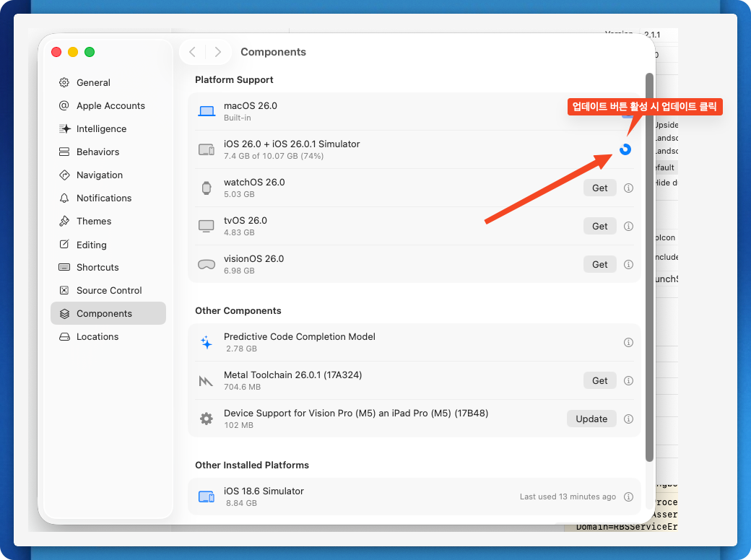Image resolution: width=751 pixels, height=560 pixels.
Task: Click the Other Installed Platforms heading
Action: [252, 465]
